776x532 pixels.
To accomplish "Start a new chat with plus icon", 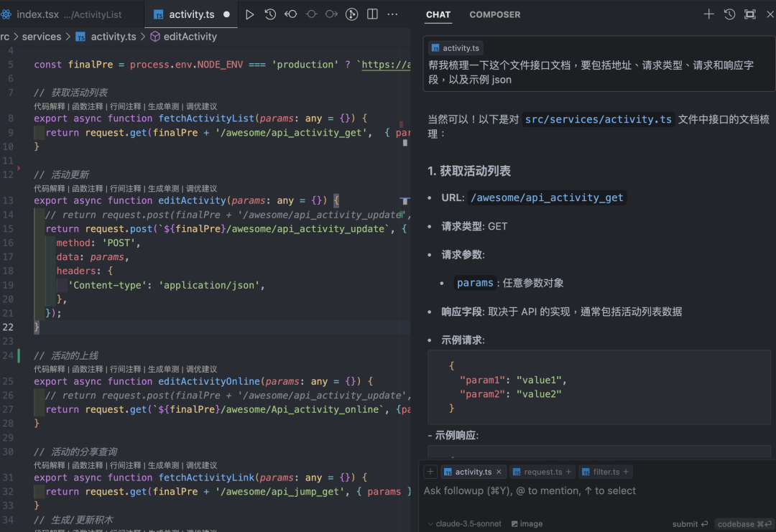I will [708, 14].
